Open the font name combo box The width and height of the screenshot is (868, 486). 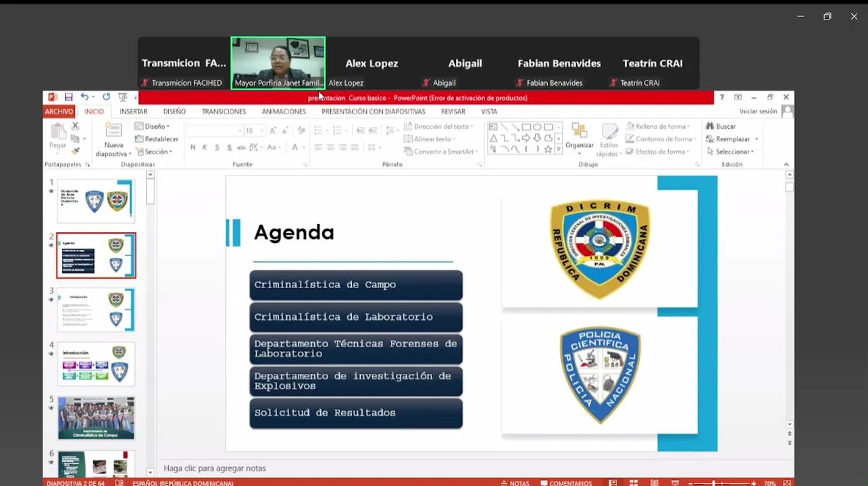(215, 130)
